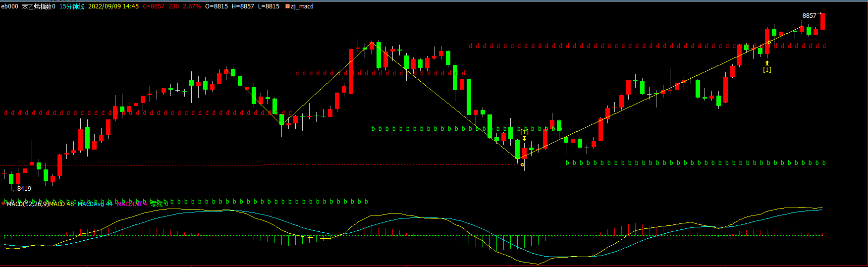Click the contract name 苯乙烯指数0
The height and width of the screenshot is (267, 868).
click(x=39, y=6)
